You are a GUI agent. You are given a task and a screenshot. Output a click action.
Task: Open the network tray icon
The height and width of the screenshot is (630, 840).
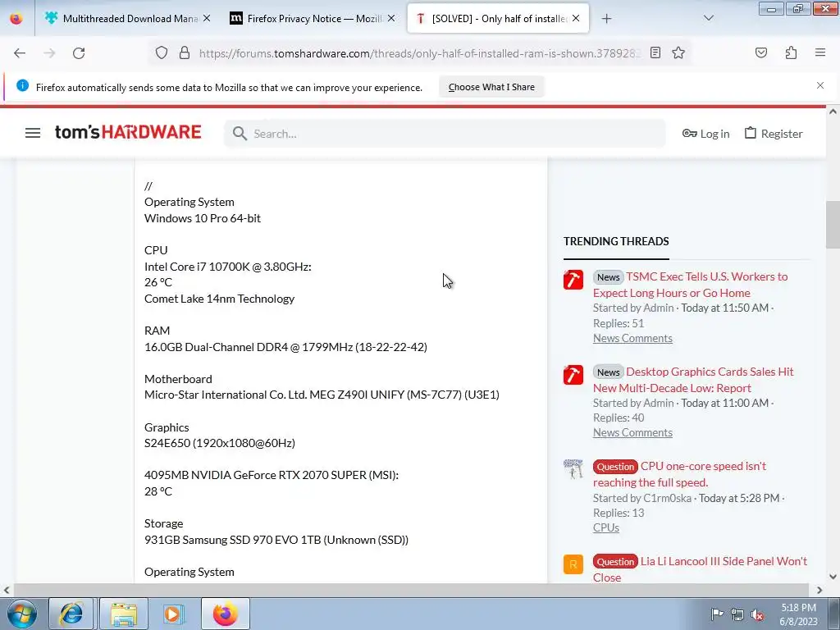tap(737, 614)
